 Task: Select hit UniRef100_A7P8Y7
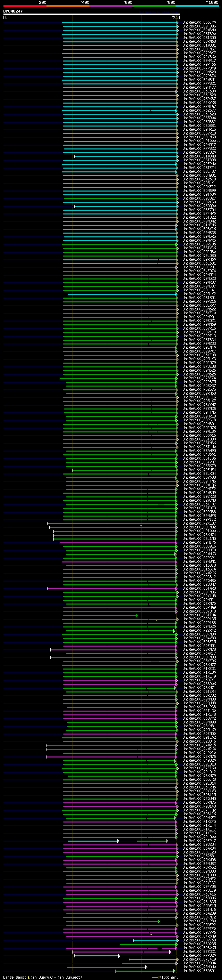199,53
